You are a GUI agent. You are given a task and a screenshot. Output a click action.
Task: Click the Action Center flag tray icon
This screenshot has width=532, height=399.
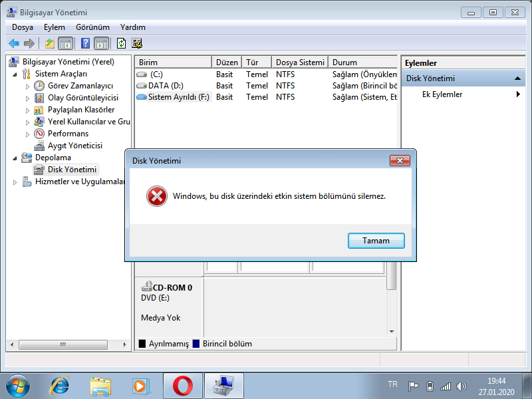pos(413,386)
